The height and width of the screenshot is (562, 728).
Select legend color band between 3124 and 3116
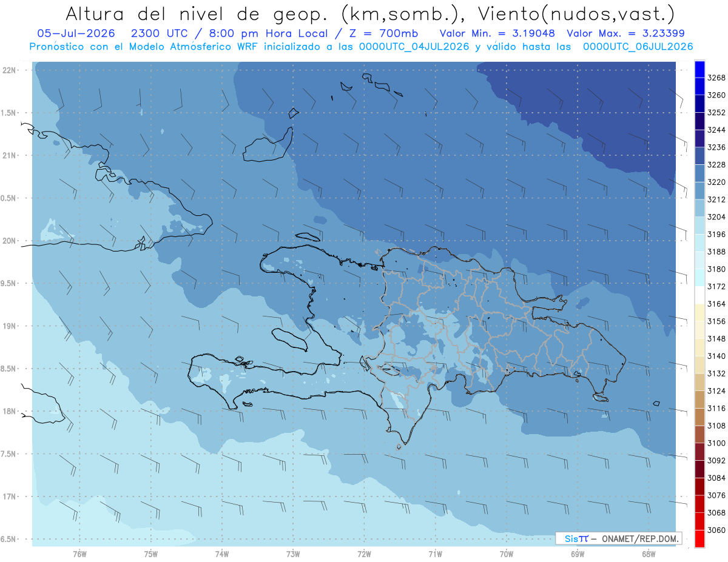point(699,400)
